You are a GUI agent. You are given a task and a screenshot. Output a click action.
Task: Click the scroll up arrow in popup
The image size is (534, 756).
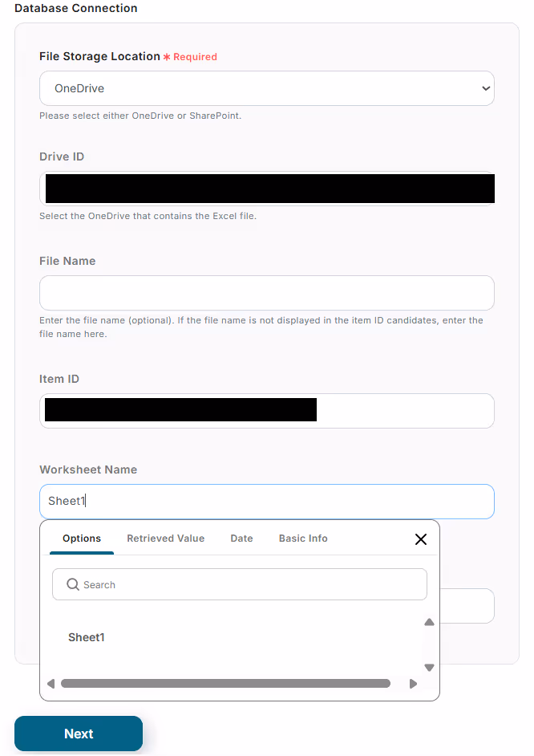(x=430, y=622)
